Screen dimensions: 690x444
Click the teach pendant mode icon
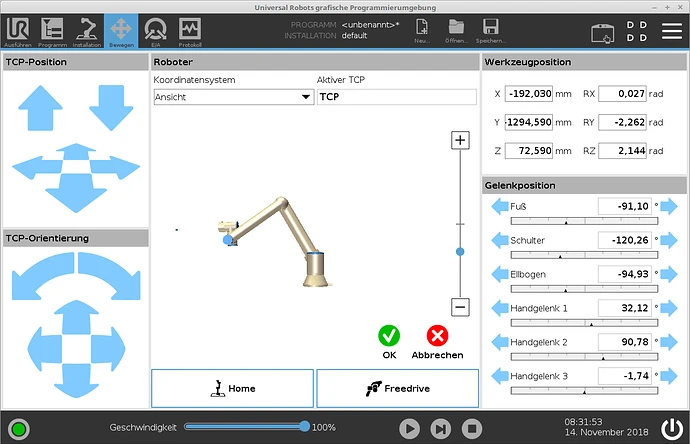point(602,33)
